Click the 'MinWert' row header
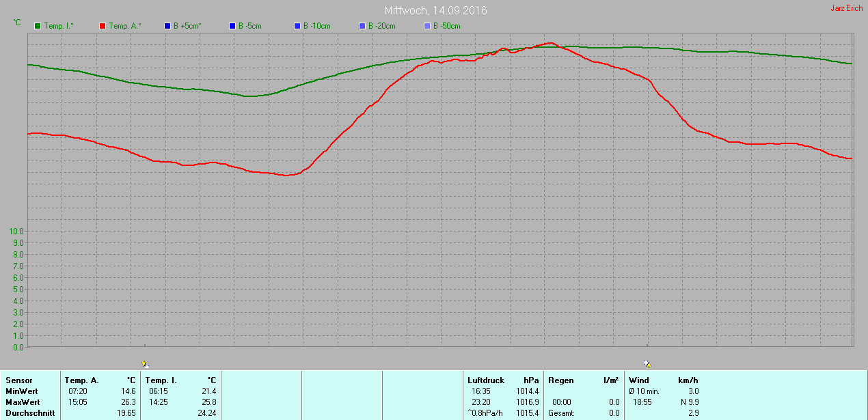 [22, 391]
